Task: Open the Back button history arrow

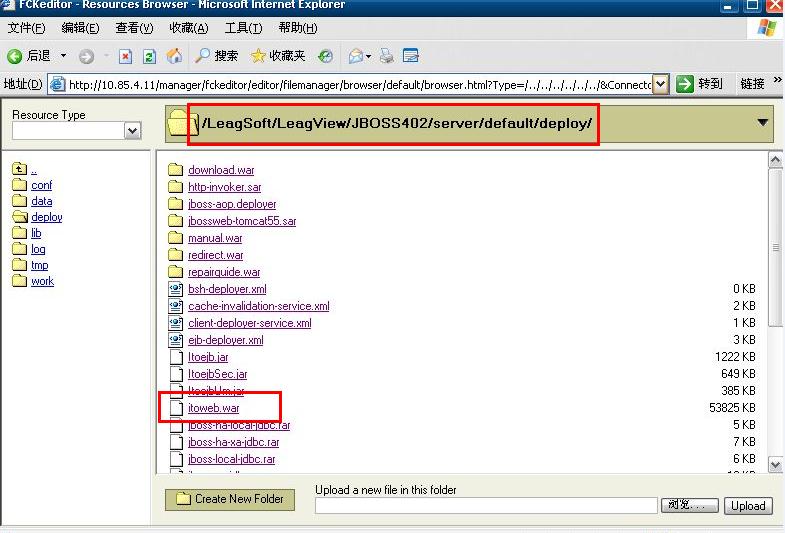Action: point(64,56)
